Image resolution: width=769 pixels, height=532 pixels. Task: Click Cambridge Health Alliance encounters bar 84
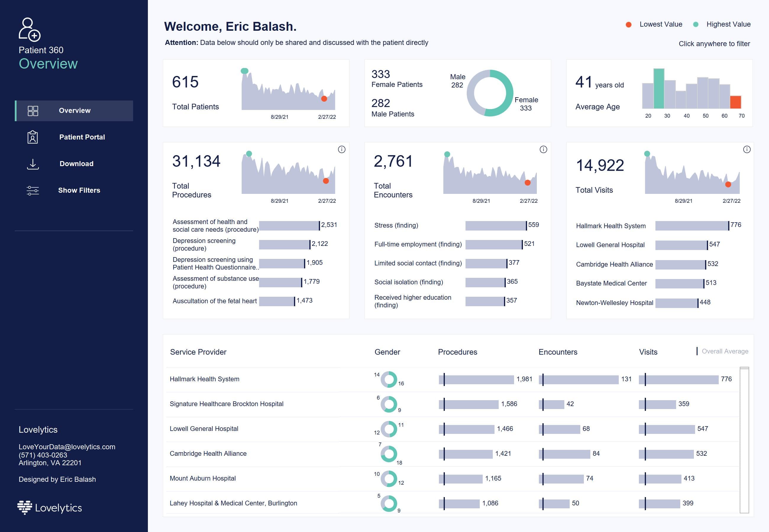[x=565, y=454]
